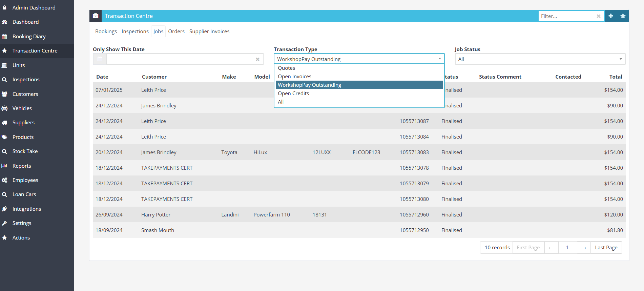
Task: Click the Contacted column header
Action: click(x=568, y=77)
